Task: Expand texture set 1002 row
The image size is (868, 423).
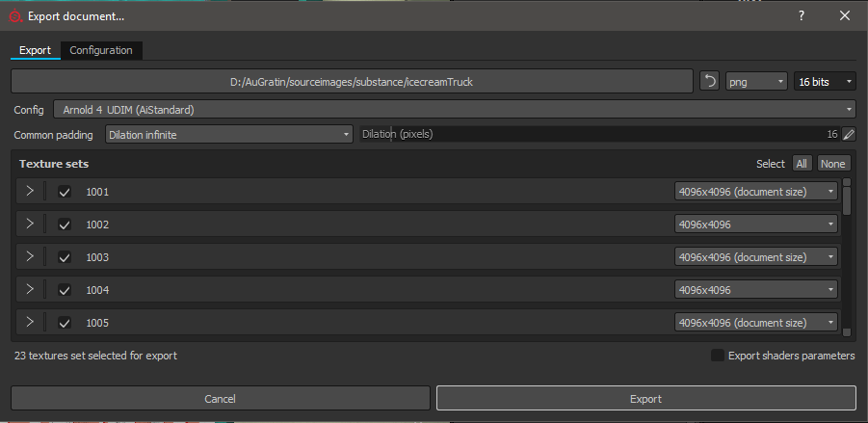Action: 30,224
